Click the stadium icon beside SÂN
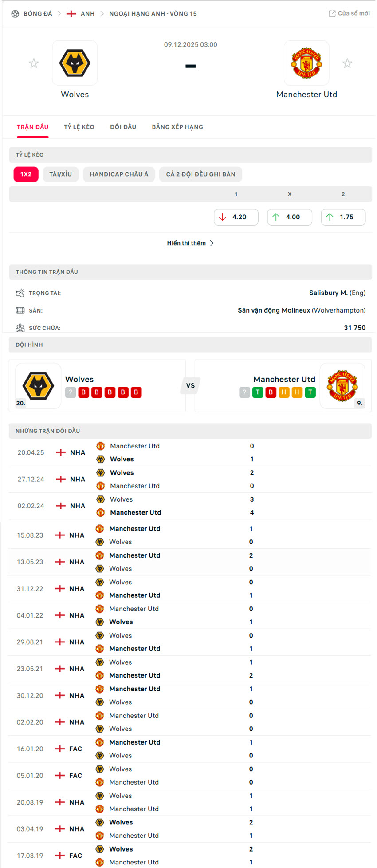The height and width of the screenshot is (868, 377). 20,310
